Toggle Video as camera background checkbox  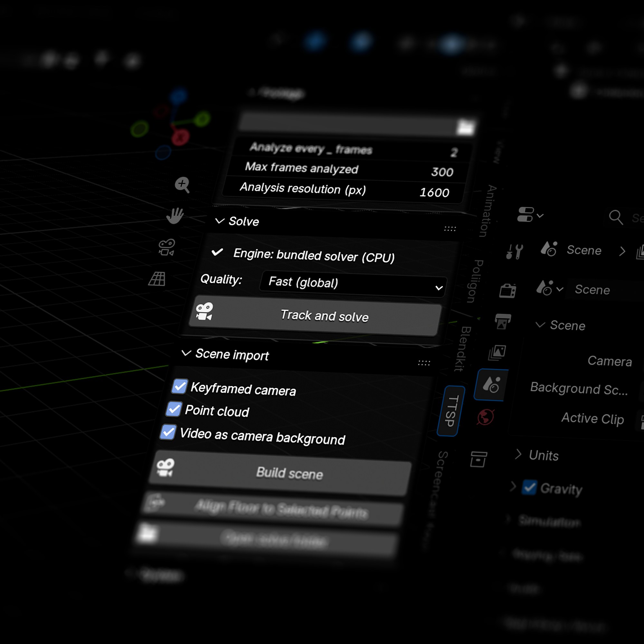[x=168, y=432]
